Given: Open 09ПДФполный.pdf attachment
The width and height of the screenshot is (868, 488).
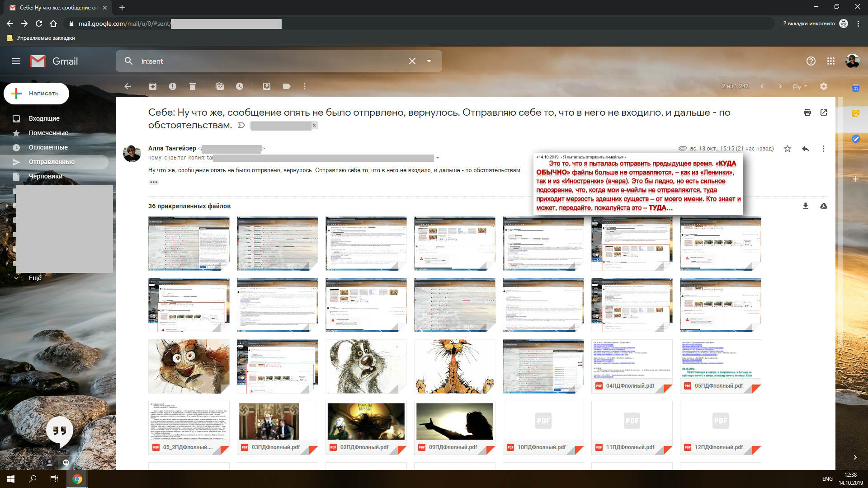Looking at the screenshot, I should pyautogui.click(x=454, y=428).
